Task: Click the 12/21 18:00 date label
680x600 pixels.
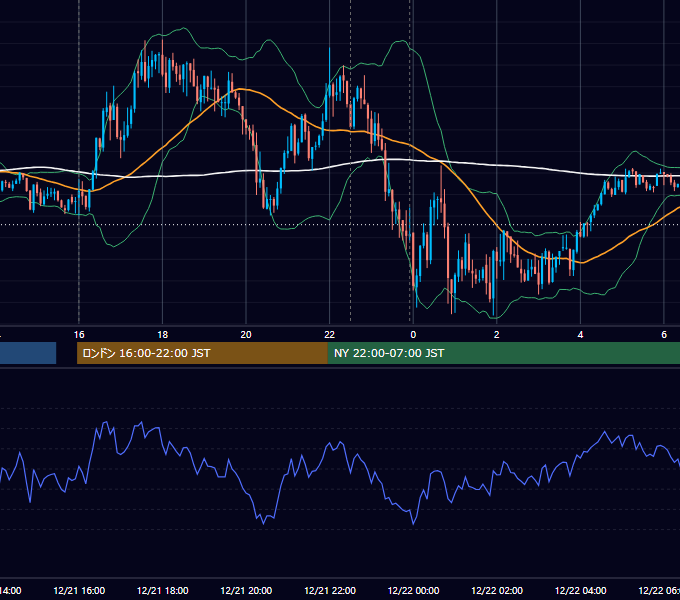Action: click(163, 590)
